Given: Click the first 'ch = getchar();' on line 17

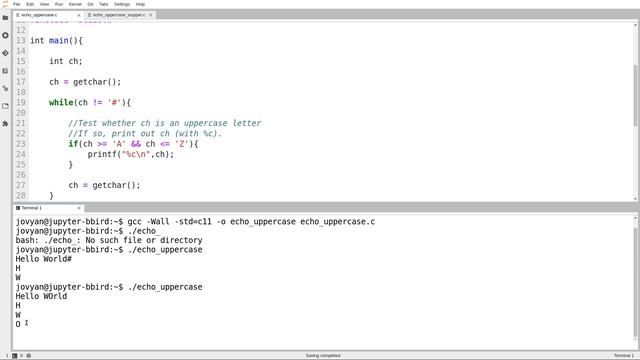Looking at the screenshot, I should 85,82.
